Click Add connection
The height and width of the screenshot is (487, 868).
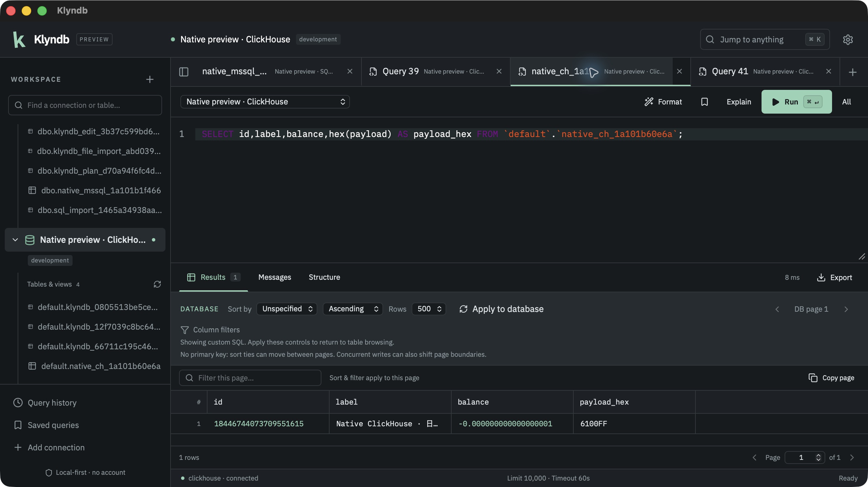(50, 447)
